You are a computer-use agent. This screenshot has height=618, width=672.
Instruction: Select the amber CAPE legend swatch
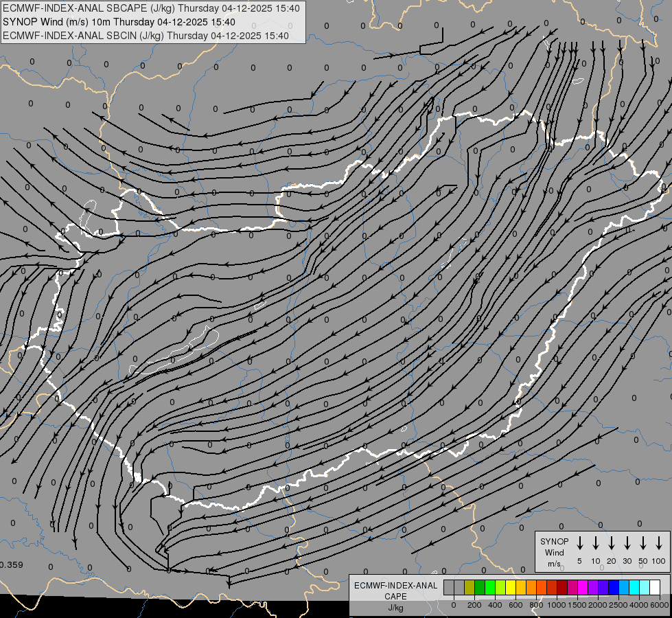click(x=521, y=587)
